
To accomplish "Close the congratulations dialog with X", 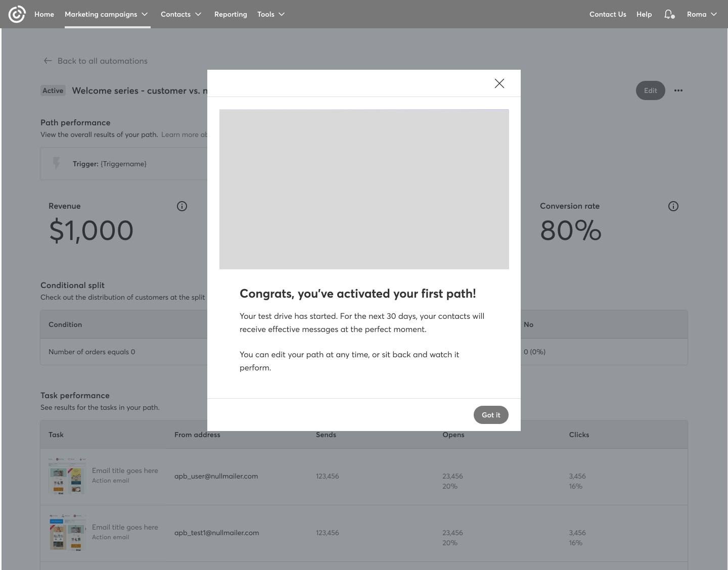I will pyautogui.click(x=499, y=83).
